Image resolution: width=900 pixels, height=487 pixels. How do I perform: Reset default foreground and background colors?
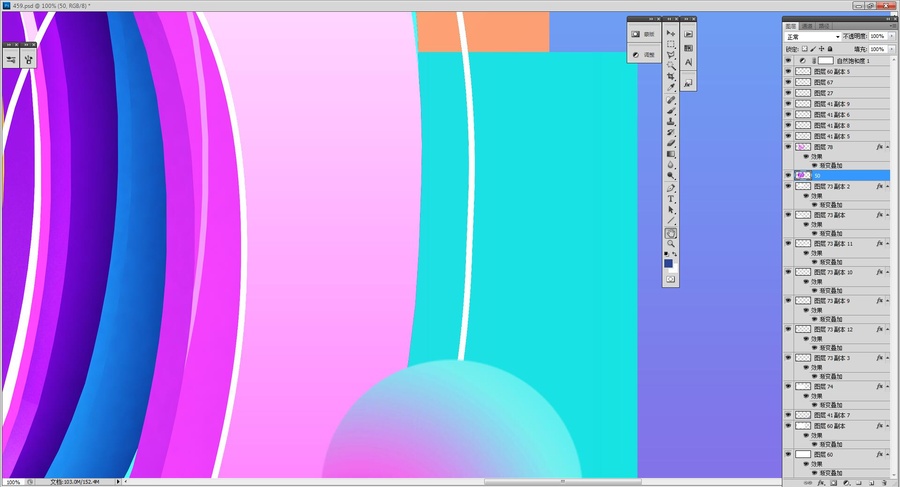[x=666, y=254]
